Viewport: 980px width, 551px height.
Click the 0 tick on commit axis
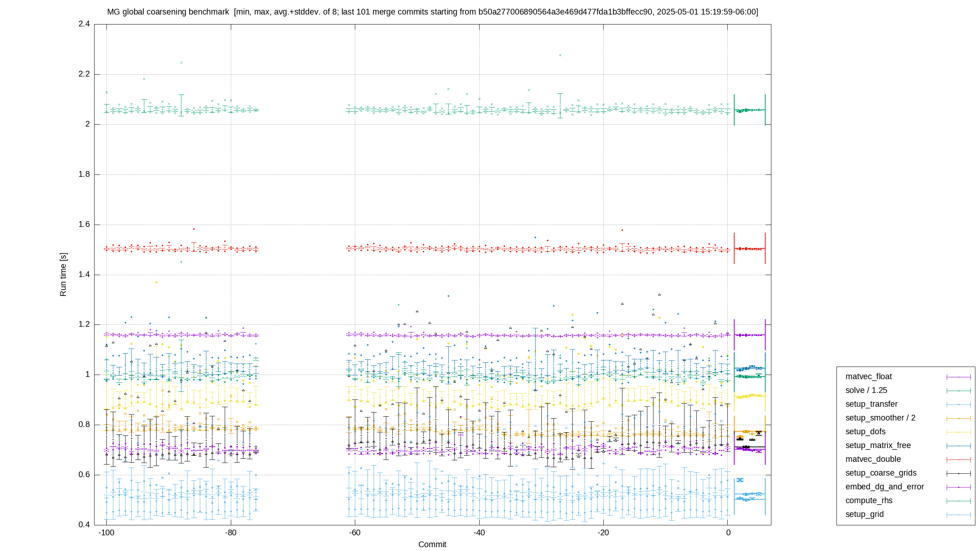(x=728, y=533)
